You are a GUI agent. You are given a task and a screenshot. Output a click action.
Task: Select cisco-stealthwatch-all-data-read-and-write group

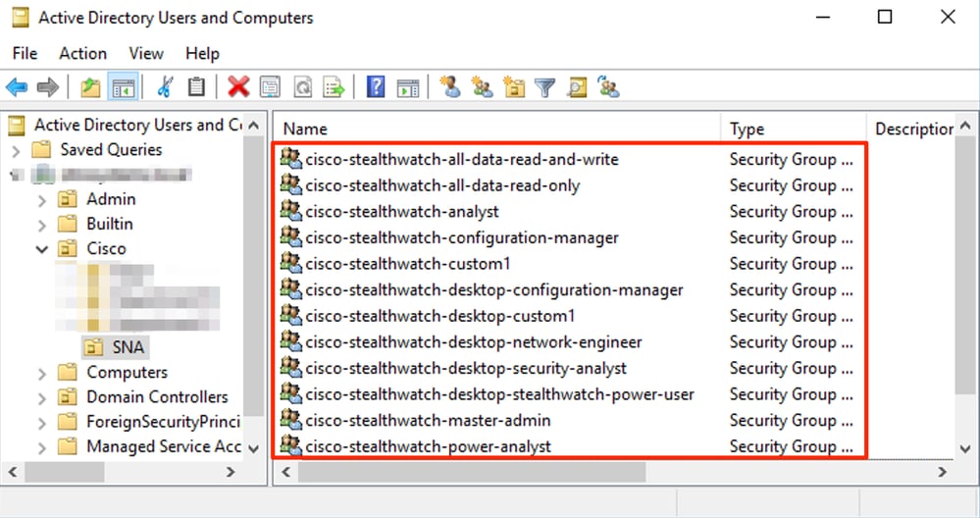[x=462, y=159]
